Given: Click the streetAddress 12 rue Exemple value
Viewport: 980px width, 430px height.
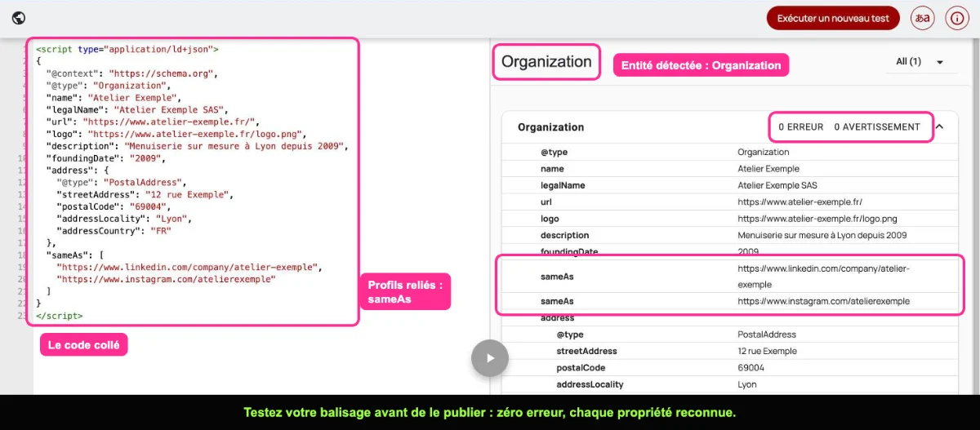Looking at the screenshot, I should coord(767,351).
